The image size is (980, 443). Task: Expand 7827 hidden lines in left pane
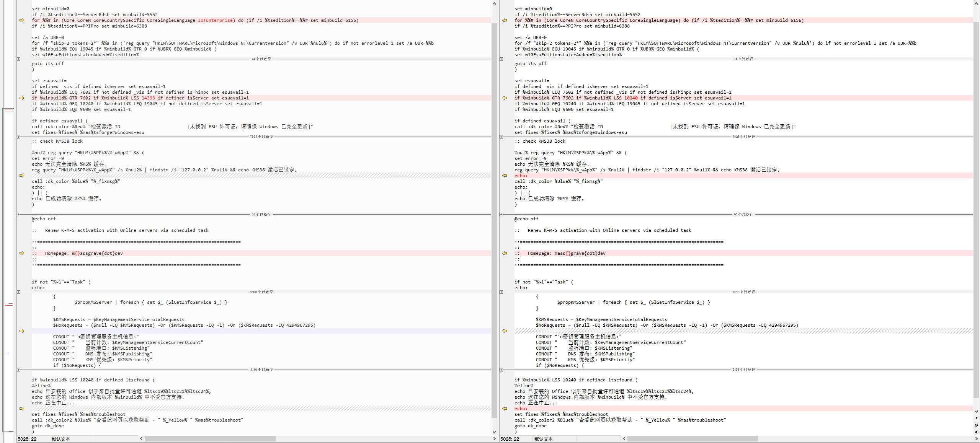(18, 137)
